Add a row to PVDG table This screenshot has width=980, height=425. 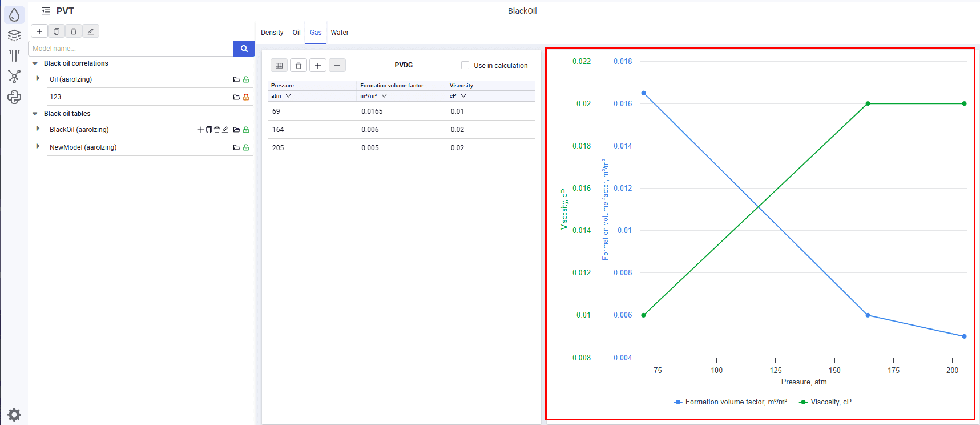click(x=318, y=66)
